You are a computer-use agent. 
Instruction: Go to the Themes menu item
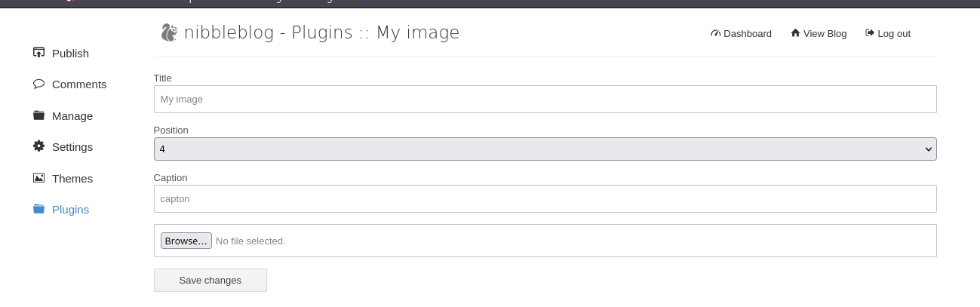point(72,179)
